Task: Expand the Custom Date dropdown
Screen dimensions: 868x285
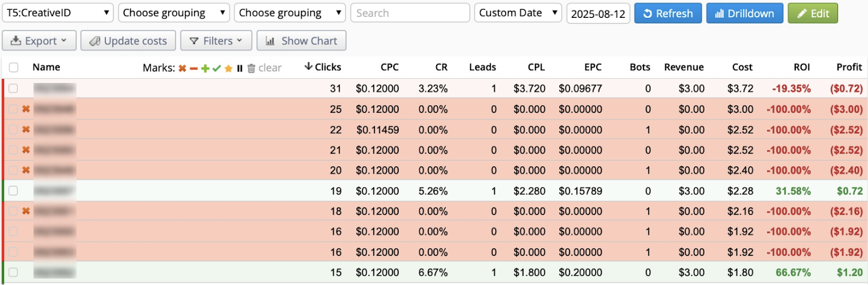Action: (x=518, y=13)
